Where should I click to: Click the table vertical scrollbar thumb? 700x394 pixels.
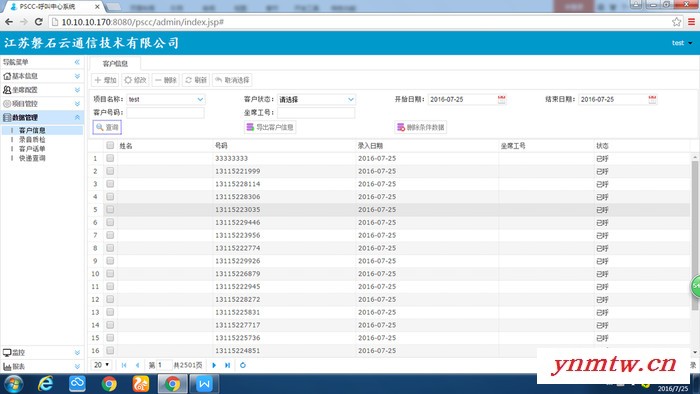click(x=695, y=236)
